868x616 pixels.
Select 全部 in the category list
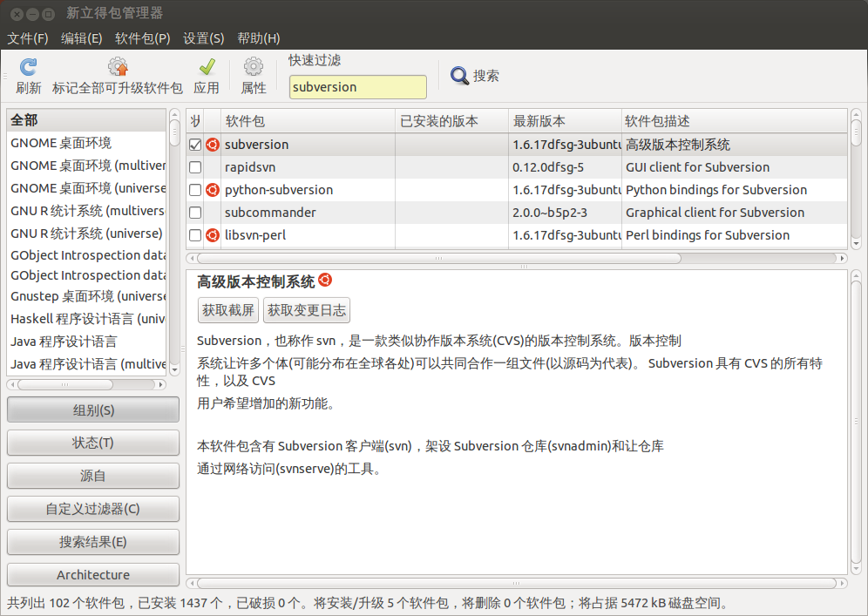point(86,120)
